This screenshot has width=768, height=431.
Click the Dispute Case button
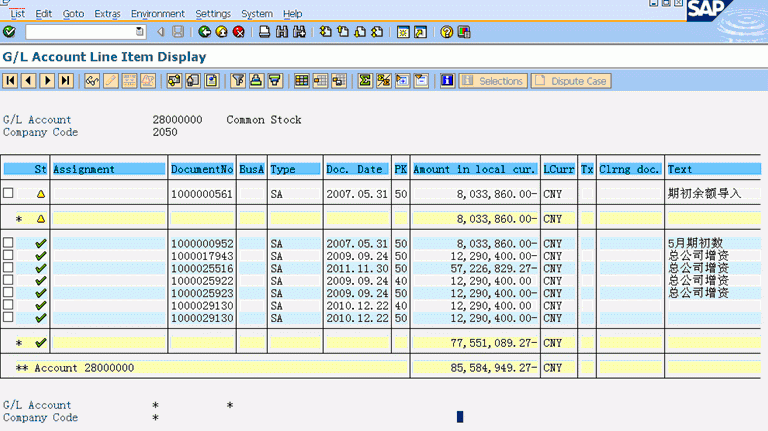pyautogui.click(x=571, y=81)
